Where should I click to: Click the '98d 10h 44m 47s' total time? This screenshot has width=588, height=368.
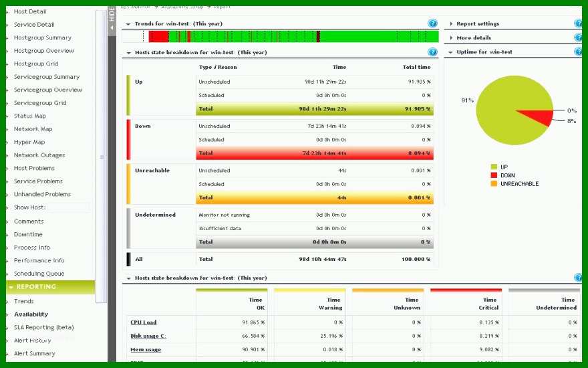point(323,259)
